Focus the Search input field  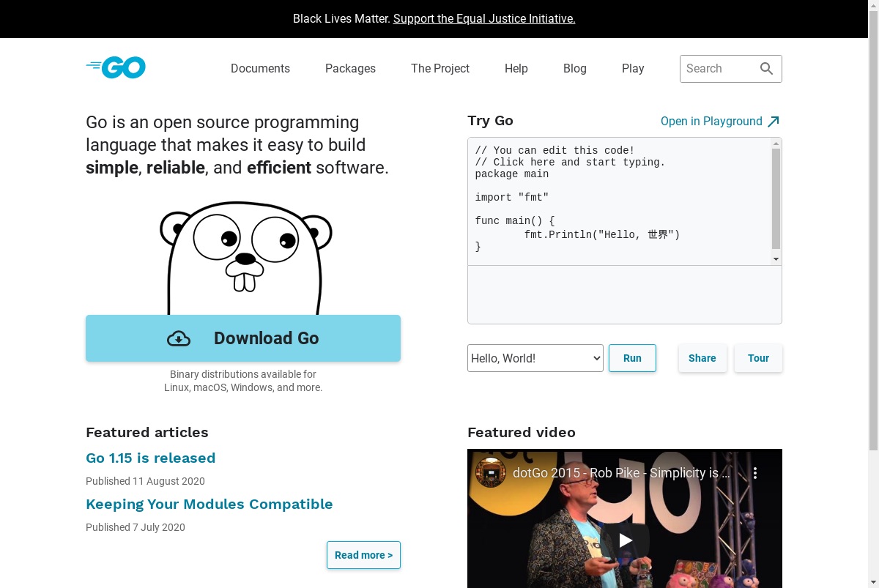tap(719, 69)
